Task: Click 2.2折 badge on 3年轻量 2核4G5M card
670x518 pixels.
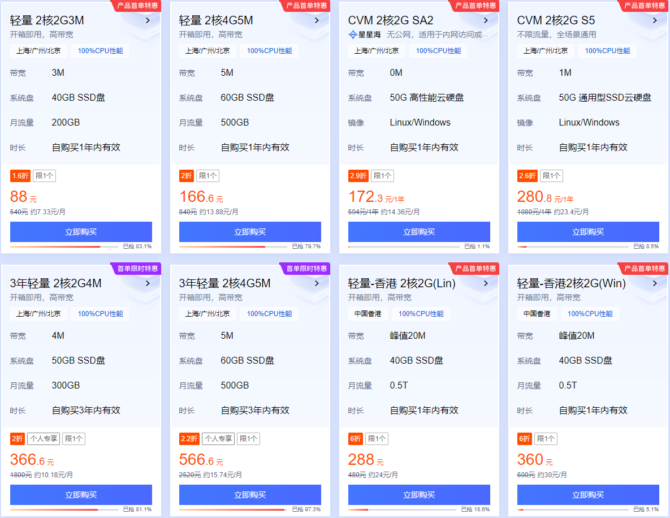Action: click(188, 438)
